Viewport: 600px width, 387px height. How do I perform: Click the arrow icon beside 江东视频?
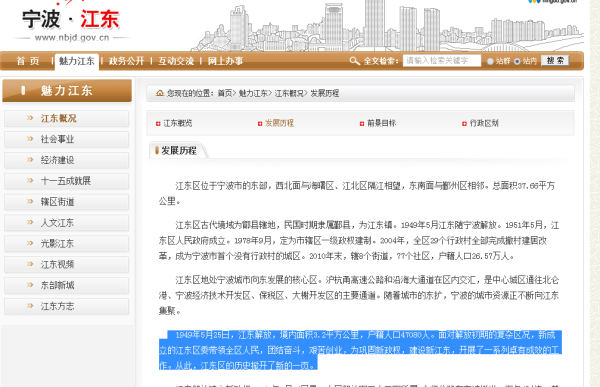(x=30, y=264)
